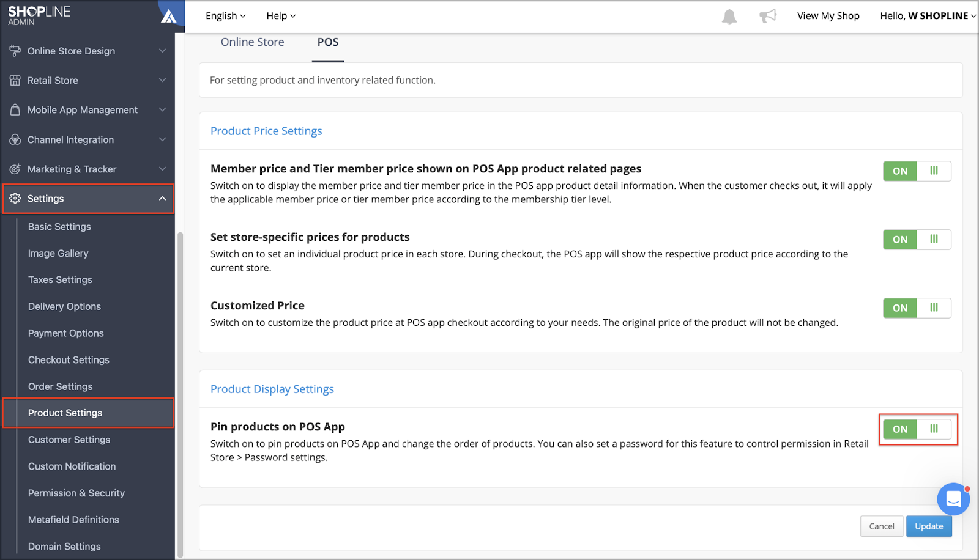Click the Mobile App Management bag icon
This screenshot has width=979, height=560.
coord(15,110)
